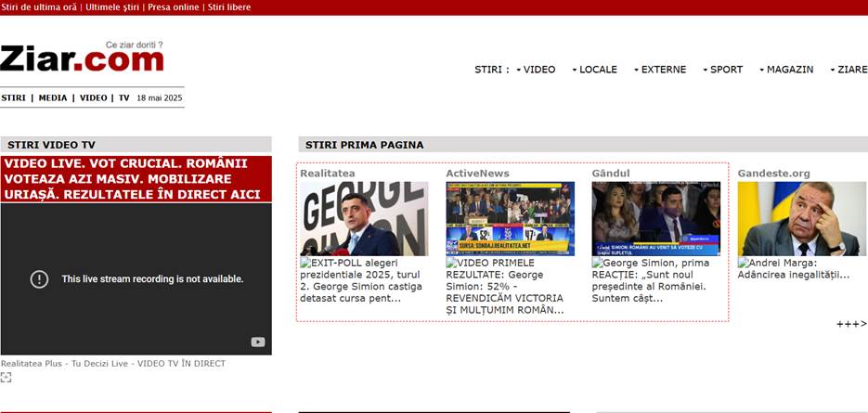Open the Realitatea George Simion thumbnail
This screenshot has height=413, width=868.
point(364,219)
